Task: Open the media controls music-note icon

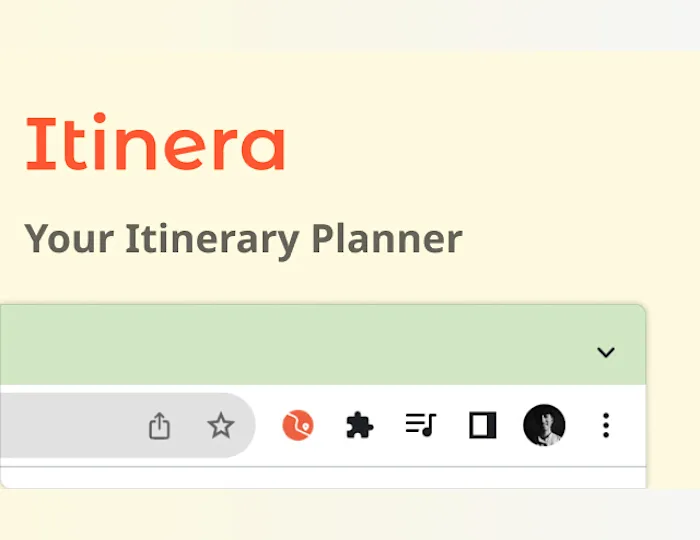Action: [421, 424]
